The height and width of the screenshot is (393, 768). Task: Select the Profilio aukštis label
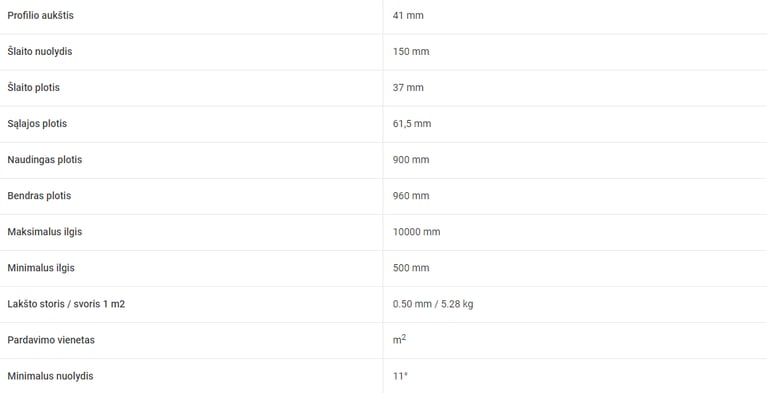pos(40,16)
